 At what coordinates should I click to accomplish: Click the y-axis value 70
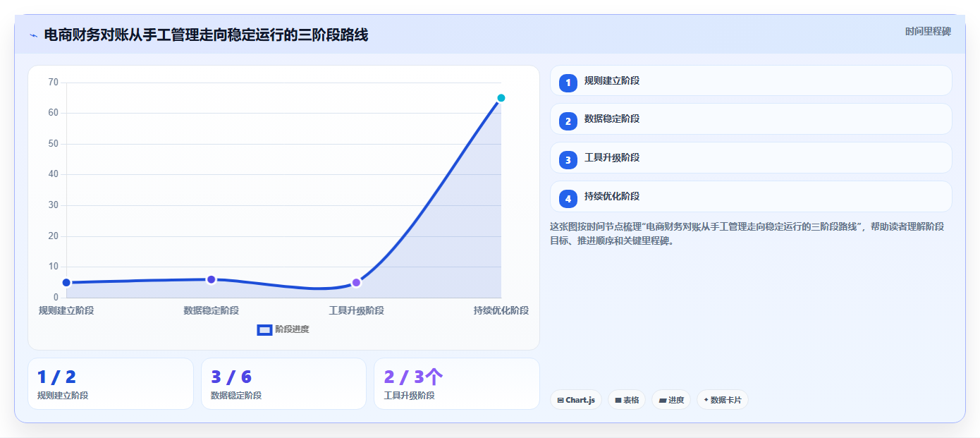coord(54,83)
